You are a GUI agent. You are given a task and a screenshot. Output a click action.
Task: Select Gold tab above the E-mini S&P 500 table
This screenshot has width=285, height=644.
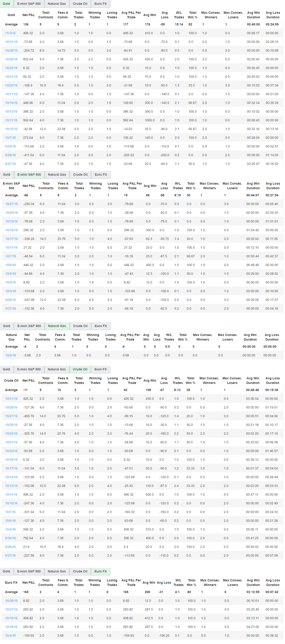[x=6, y=175]
